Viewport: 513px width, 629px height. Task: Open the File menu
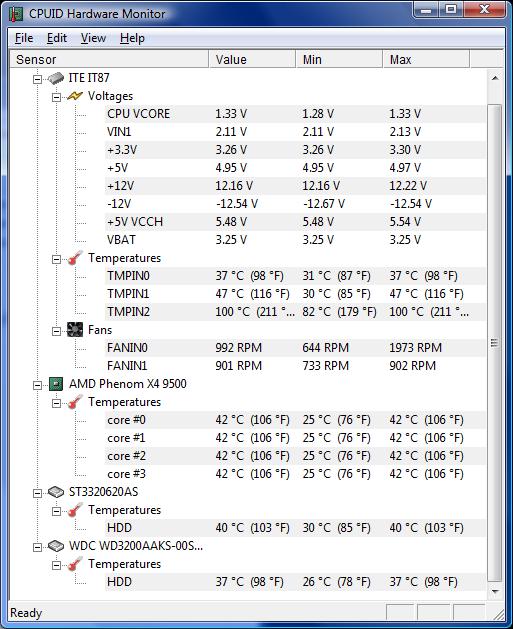(24, 38)
